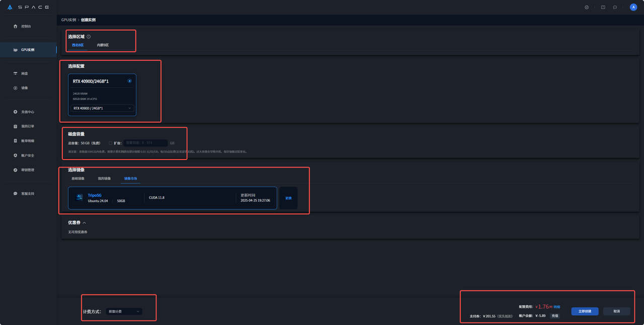Open the 控制台 sidebar icon
Image resolution: width=644 pixels, height=325 pixels.
coord(15,26)
